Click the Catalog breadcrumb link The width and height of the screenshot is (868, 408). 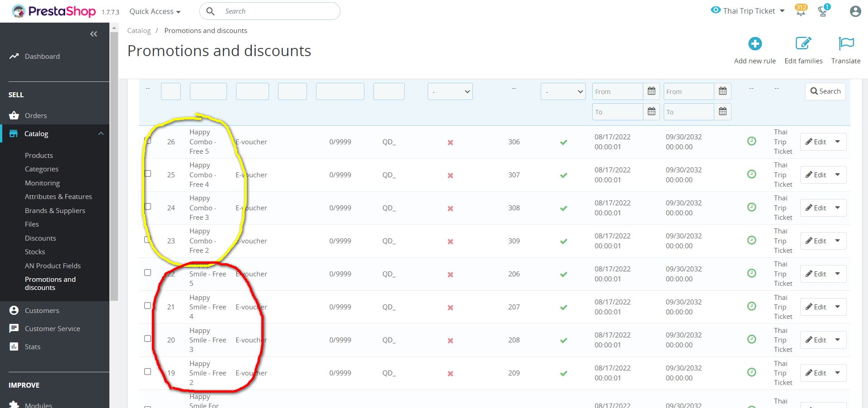pos(139,31)
